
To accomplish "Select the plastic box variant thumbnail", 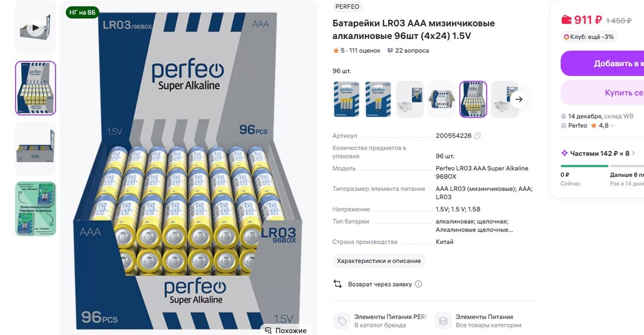I will coord(441,99).
